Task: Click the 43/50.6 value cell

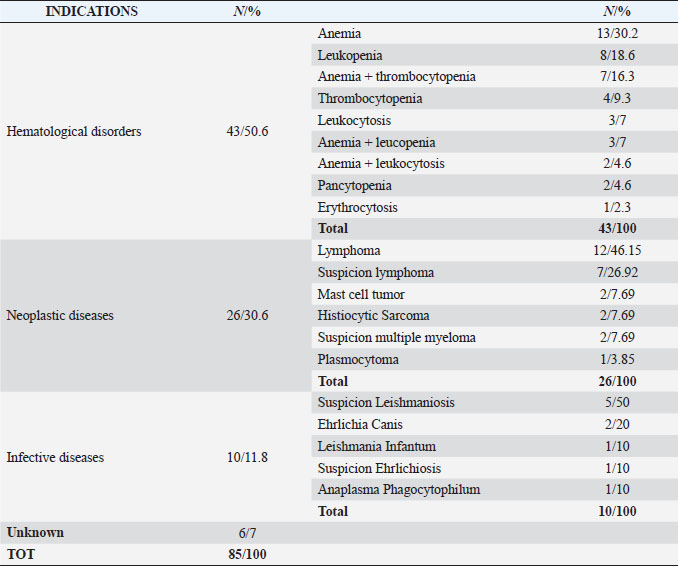Action: pyautogui.click(x=247, y=131)
